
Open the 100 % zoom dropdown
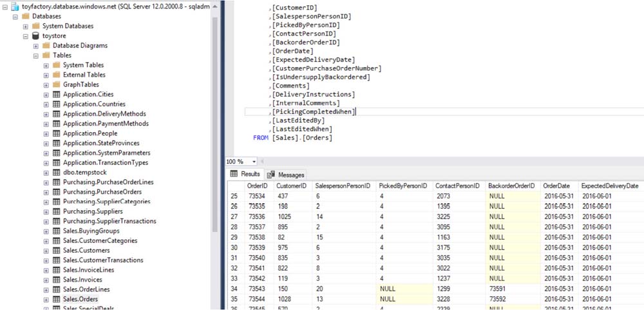pos(254,161)
